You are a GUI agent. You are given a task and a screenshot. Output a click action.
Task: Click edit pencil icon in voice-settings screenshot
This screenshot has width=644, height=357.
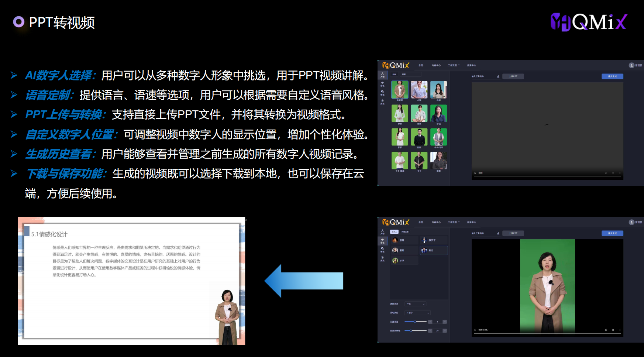pyautogui.click(x=498, y=233)
